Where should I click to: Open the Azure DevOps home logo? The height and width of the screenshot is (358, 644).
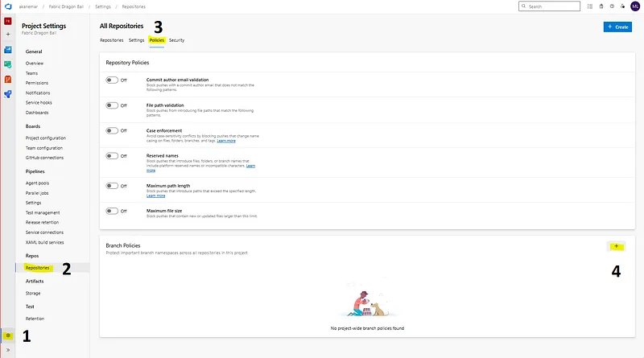8,6
